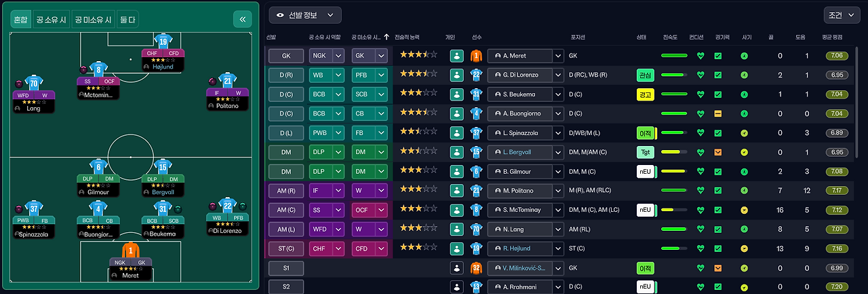The image size is (868, 294).
Task: Collapse the pitch panel with double-chevron button
Action: pos(242,19)
